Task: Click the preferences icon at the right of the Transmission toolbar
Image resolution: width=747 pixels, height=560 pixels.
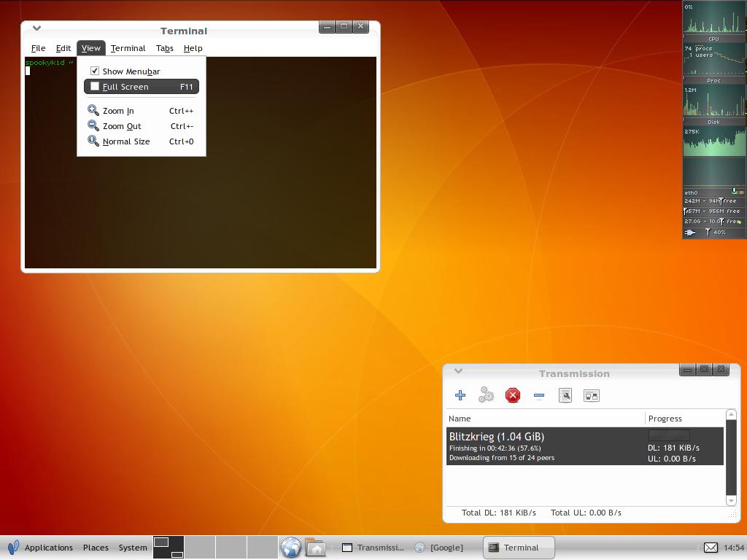Action: coord(591,396)
